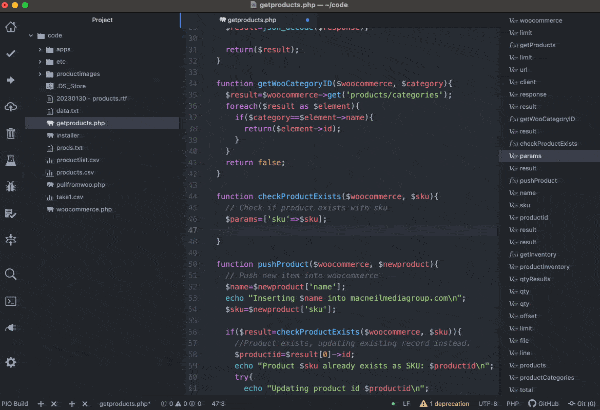Click UTF-8 encoding selector
600x410 pixels.
488,403
